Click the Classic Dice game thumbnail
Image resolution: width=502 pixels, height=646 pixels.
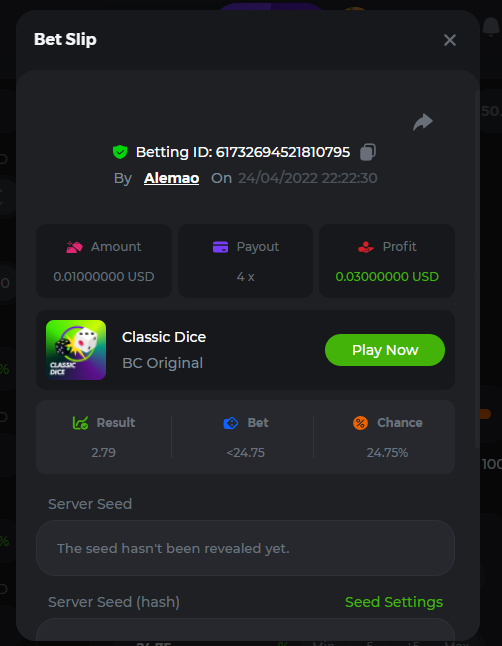(76, 350)
